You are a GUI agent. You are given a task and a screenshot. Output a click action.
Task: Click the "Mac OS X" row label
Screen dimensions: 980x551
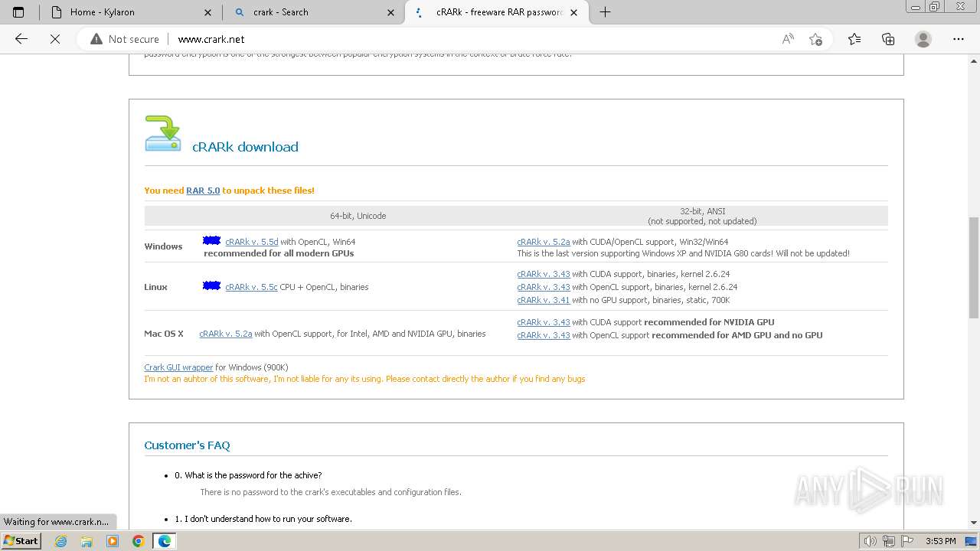[164, 334]
